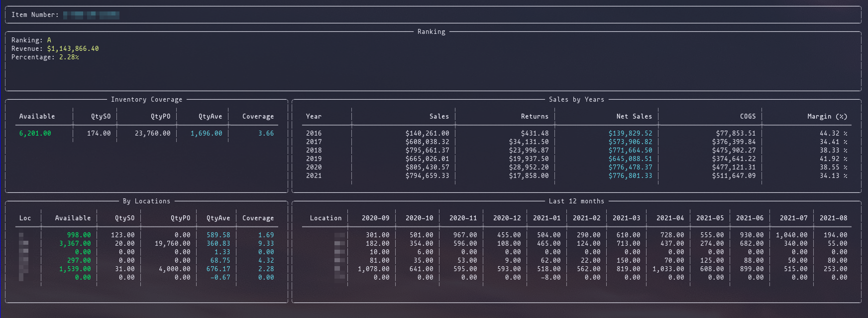Image resolution: width=868 pixels, height=318 pixels.
Task: Click QtyPO header in By Locations
Action: (x=181, y=218)
